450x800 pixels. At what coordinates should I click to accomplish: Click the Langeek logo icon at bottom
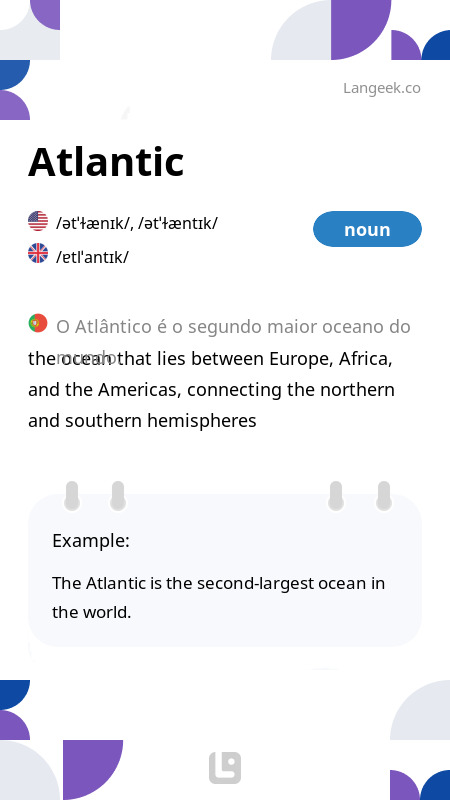coord(225,767)
